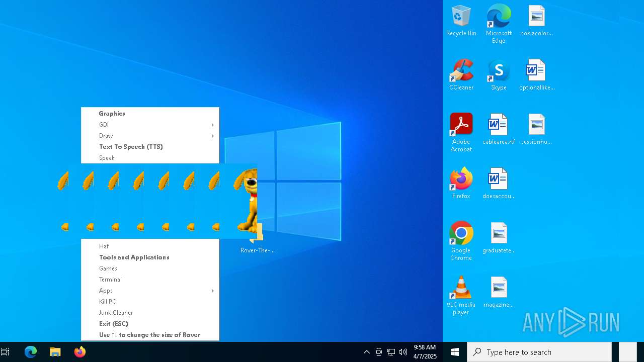Run Junk Cleaner from the menu
This screenshot has width=644, height=362.
[x=150, y=313]
